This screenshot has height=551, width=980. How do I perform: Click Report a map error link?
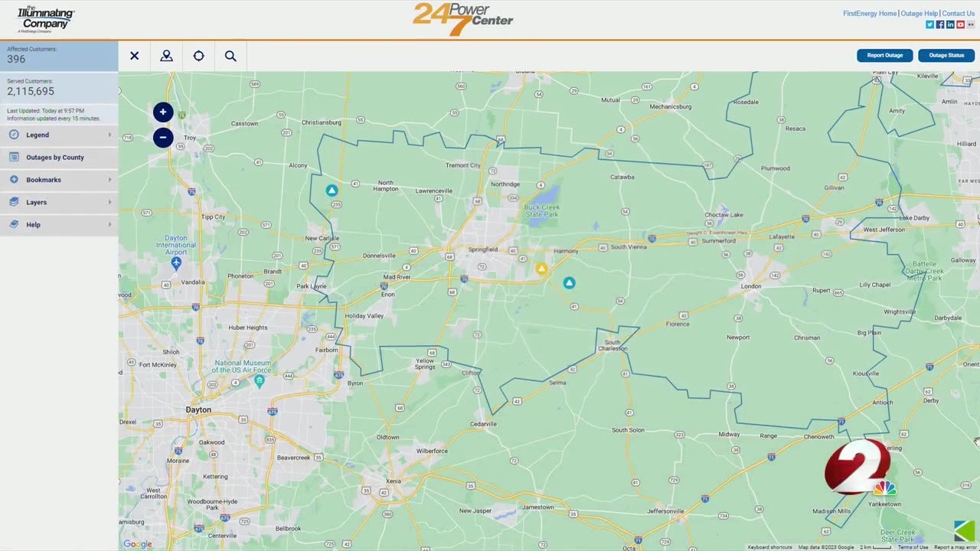955,547
